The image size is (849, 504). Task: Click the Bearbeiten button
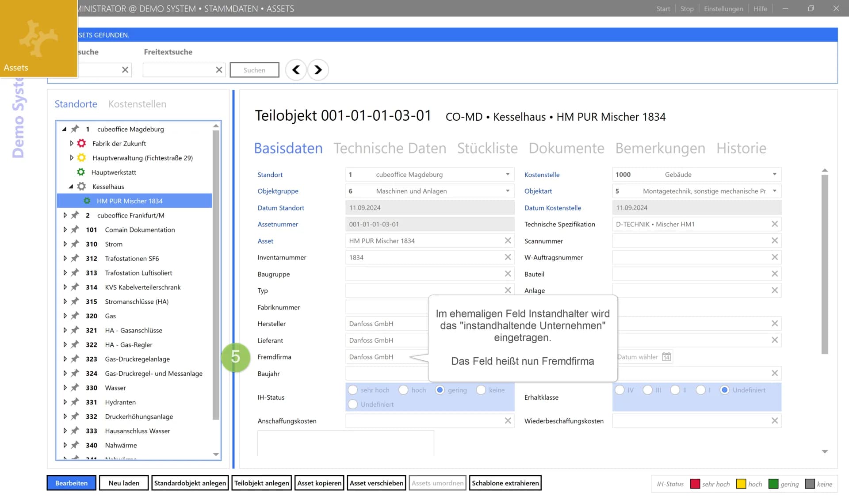click(x=71, y=483)
